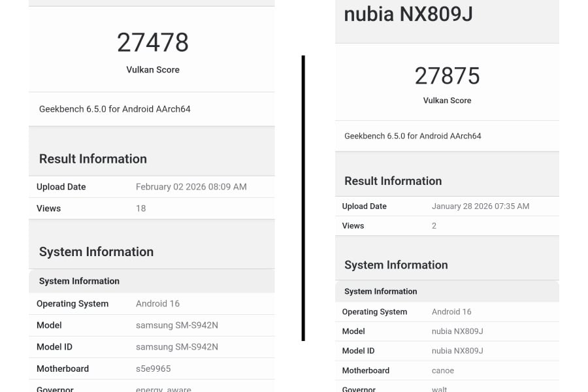Click the canoe motherboard value
Screen dimensions: 588x392
[443, 370]
